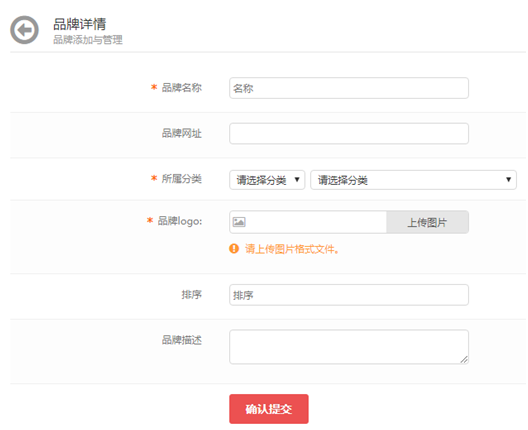Focus the 品牌名称 input field
The height and width of the screenshot is (430, 528).
click(x=349, y=88)
